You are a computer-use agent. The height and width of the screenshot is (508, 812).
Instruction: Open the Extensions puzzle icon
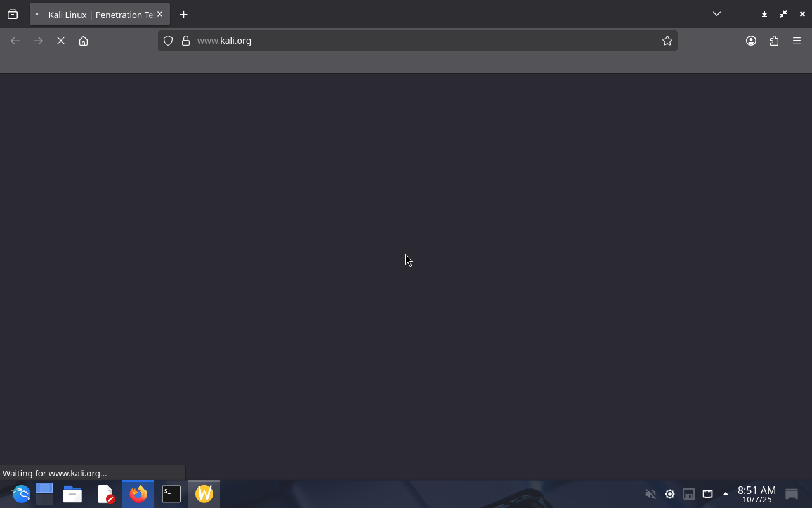click(774, 41)
